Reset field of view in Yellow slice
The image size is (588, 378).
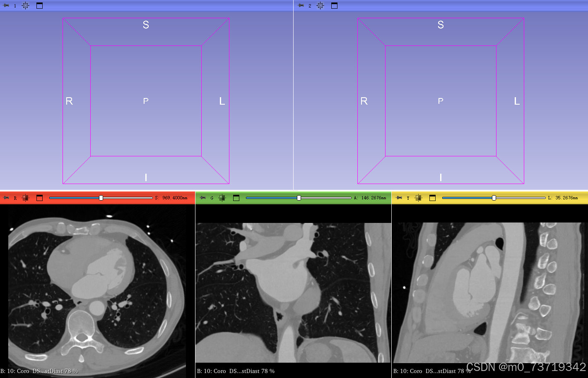(x=419, y=198)
